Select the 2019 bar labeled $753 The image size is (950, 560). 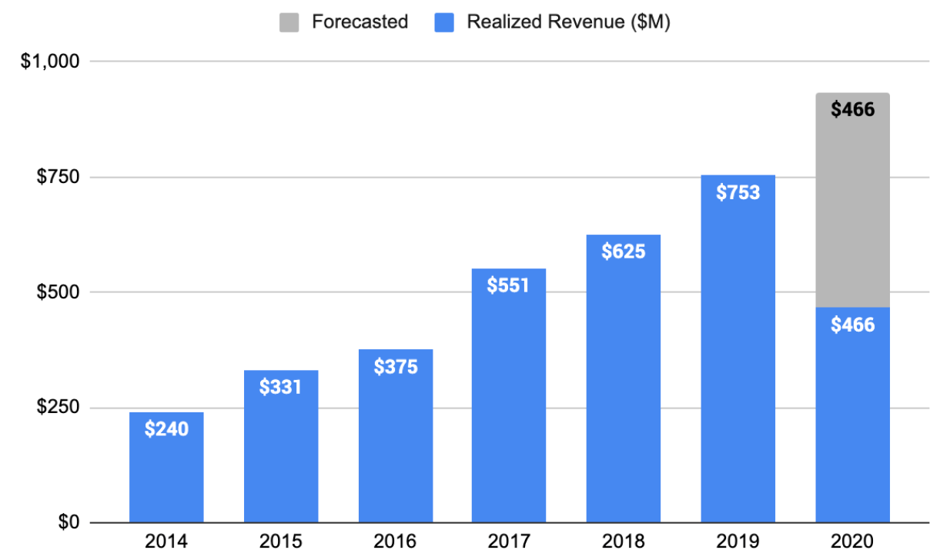pos(738,348)
